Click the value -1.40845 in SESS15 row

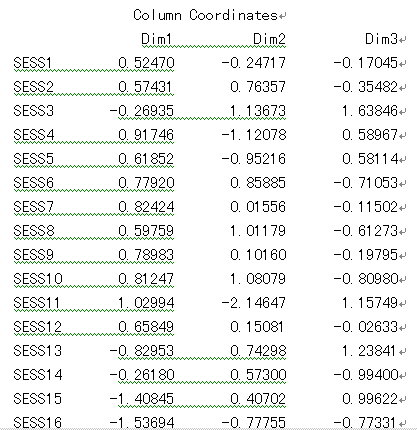[x=142, y=399]
